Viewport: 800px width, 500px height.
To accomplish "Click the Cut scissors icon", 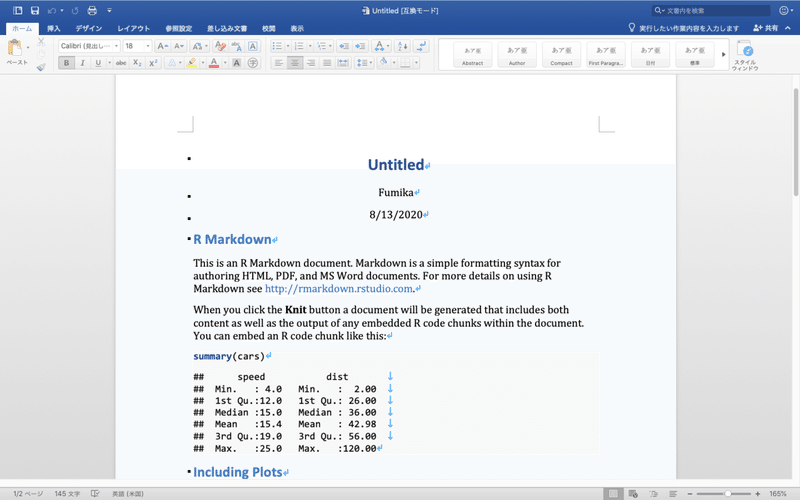I will 41,42.
